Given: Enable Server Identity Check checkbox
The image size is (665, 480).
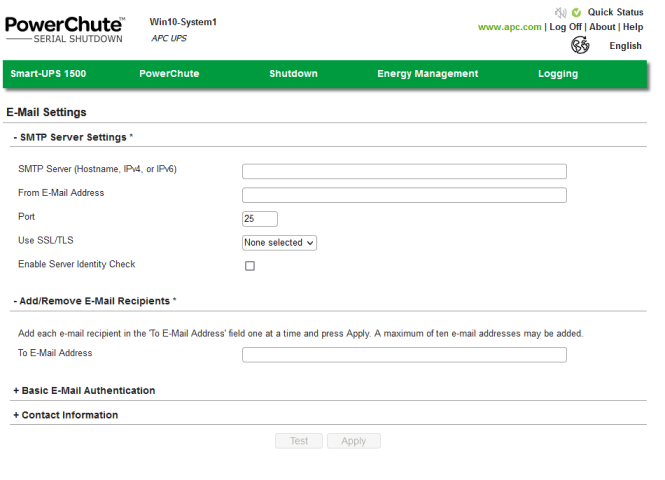Looking at the screenshot, I should click(250, 266).
